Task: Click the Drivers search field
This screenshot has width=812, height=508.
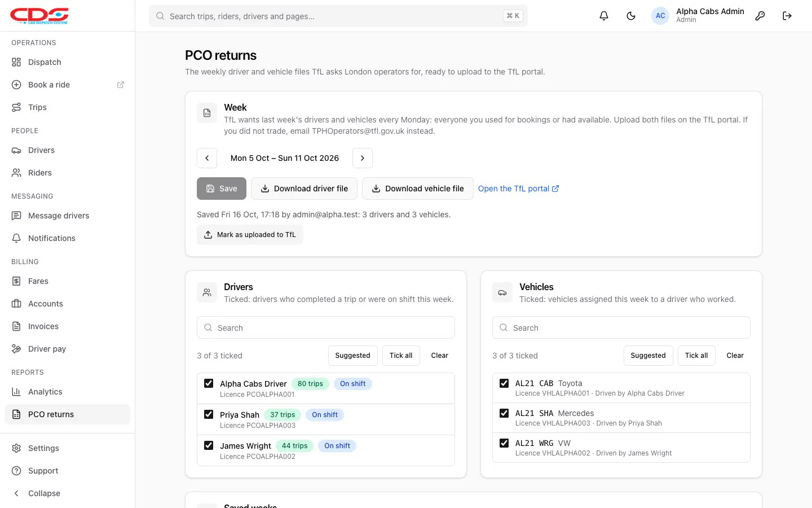Action: point(326,327)
